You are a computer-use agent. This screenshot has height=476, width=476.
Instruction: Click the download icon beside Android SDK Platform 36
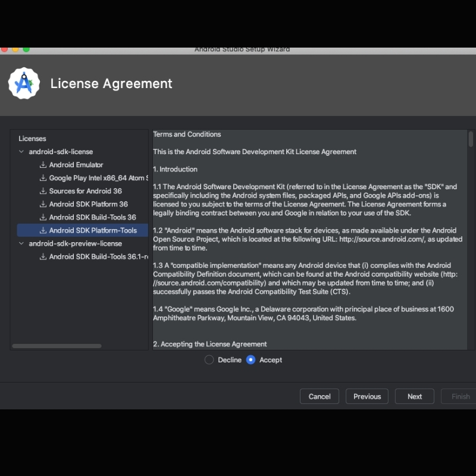click(43, 204)
